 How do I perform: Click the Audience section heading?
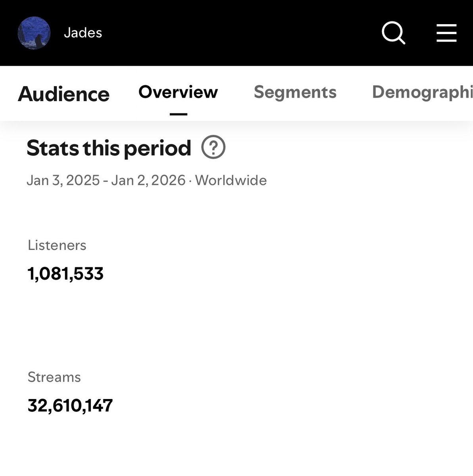(63, 94)
